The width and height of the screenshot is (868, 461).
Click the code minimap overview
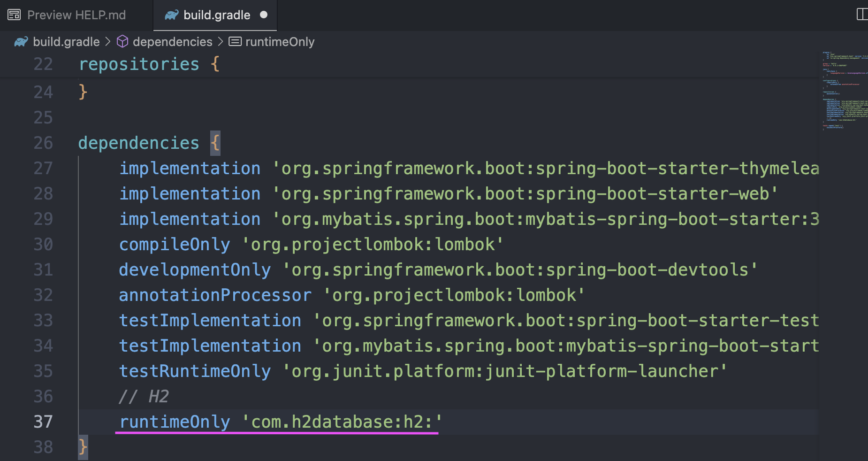(x=845, y=90)
